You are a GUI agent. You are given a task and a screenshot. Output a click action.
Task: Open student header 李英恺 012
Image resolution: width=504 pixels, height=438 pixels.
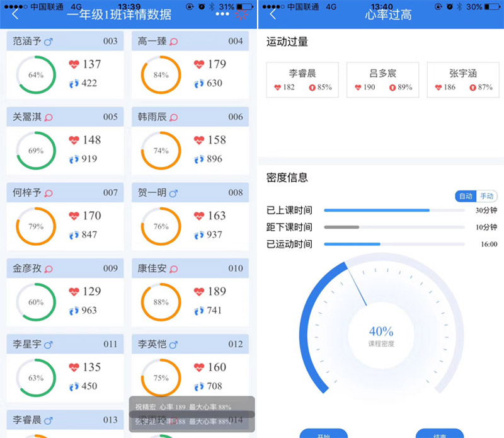[x=190, y=344]
